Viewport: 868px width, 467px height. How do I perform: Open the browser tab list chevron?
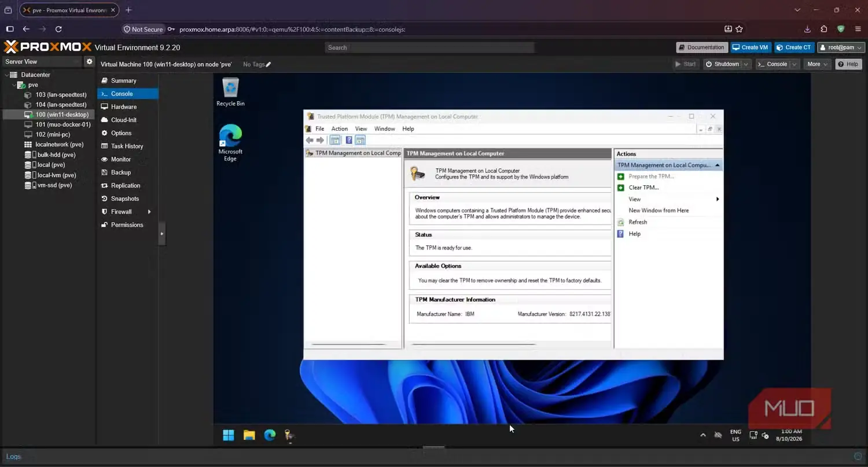pyautogui.click(x=797, y=10)
